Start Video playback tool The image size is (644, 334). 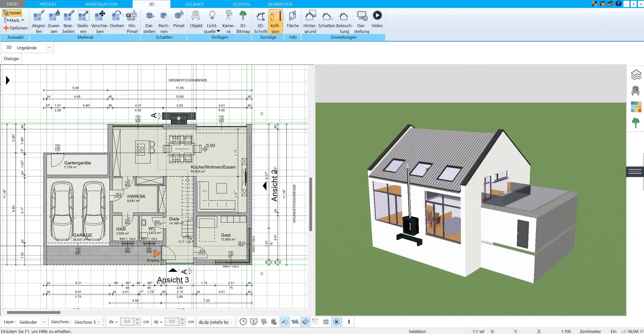(x=377, y=19)
